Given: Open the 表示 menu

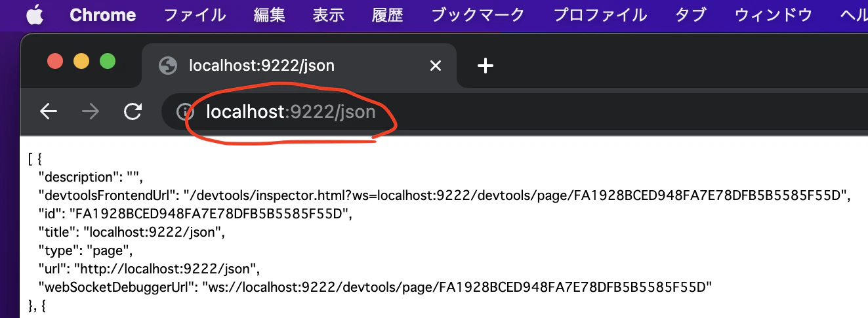Looking at the screenshot, I should [329, 15].
